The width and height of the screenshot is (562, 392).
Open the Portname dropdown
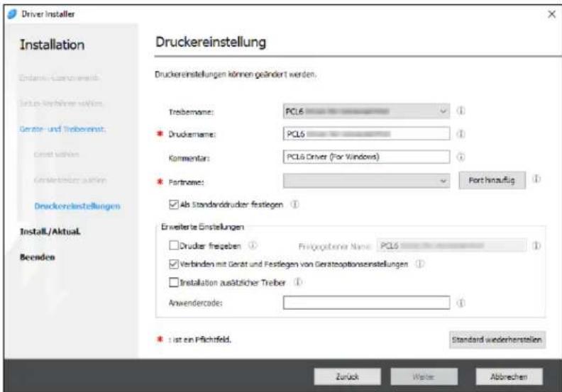tap(366, 181)
